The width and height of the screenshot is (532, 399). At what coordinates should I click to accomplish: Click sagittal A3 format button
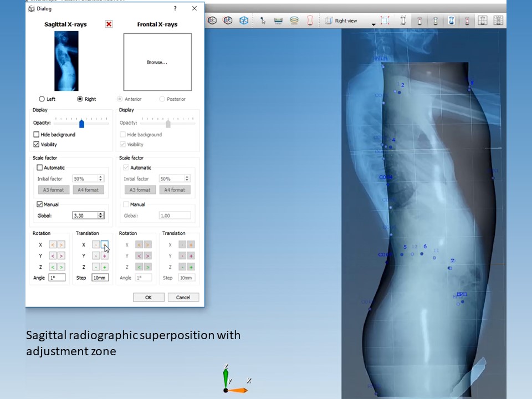pos(54,190)
